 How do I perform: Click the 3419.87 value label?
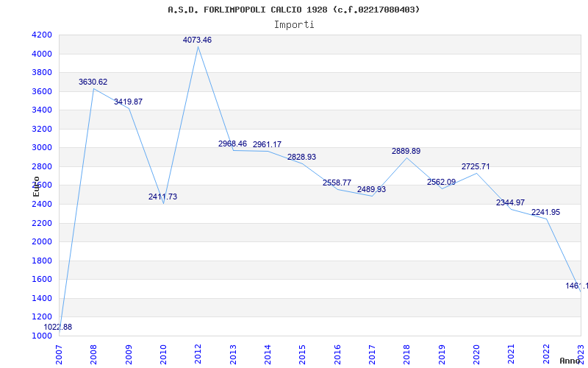coord(128,102)
